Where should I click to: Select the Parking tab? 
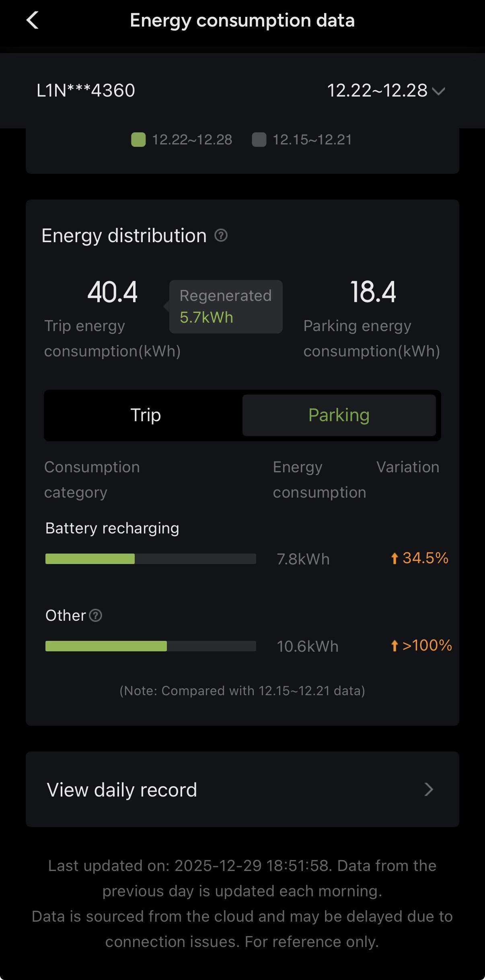tap(339, 415)
